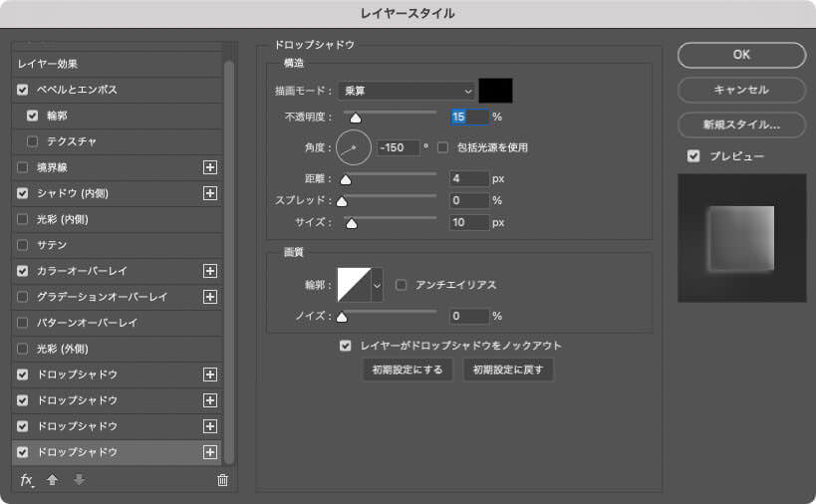Click the move effect up arrow
816x504 pixels.
click(52, 479)
